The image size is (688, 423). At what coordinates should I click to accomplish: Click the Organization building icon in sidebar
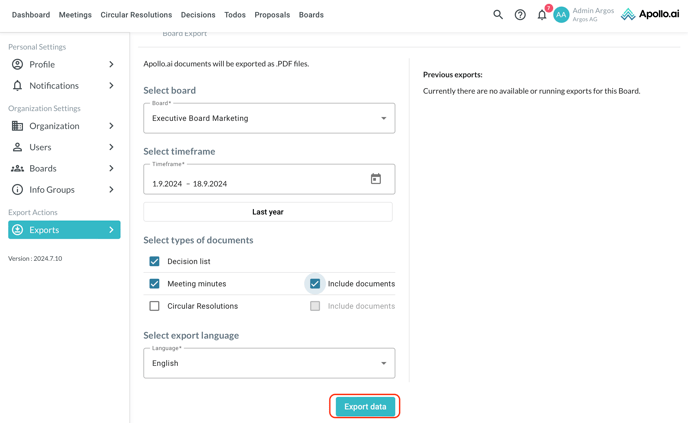tap(17, 126)
